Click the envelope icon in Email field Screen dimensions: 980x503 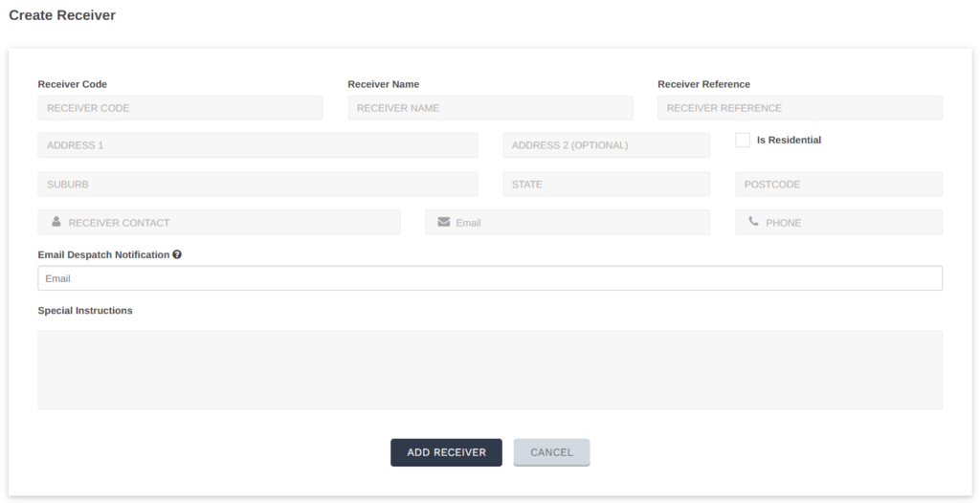[443, 222]
